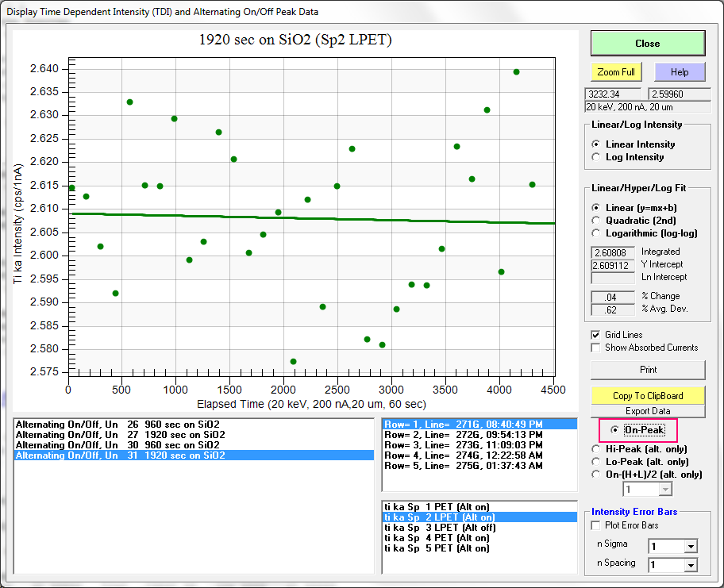Image resolution: width=724 pixels, height=588 pixels.
Task: Enable Show Absorbed Currents checkbox
Action: point(596,348)
